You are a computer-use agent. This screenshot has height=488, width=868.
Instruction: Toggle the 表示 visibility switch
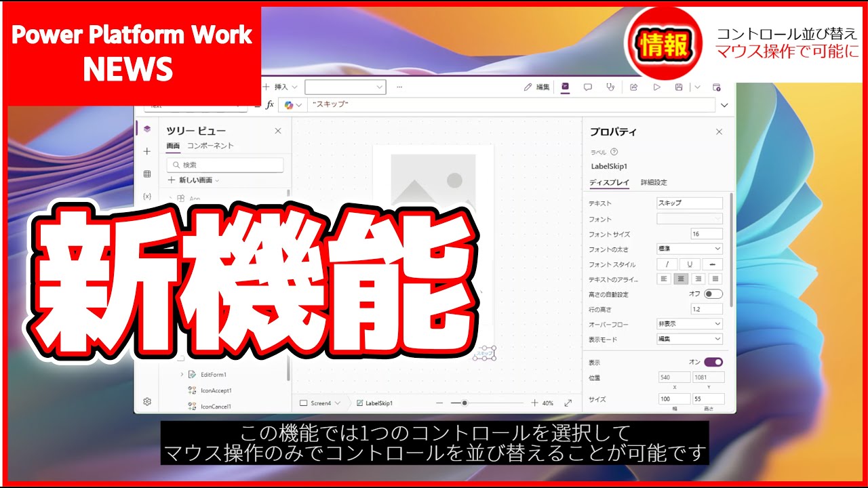[x=713, y=362]
